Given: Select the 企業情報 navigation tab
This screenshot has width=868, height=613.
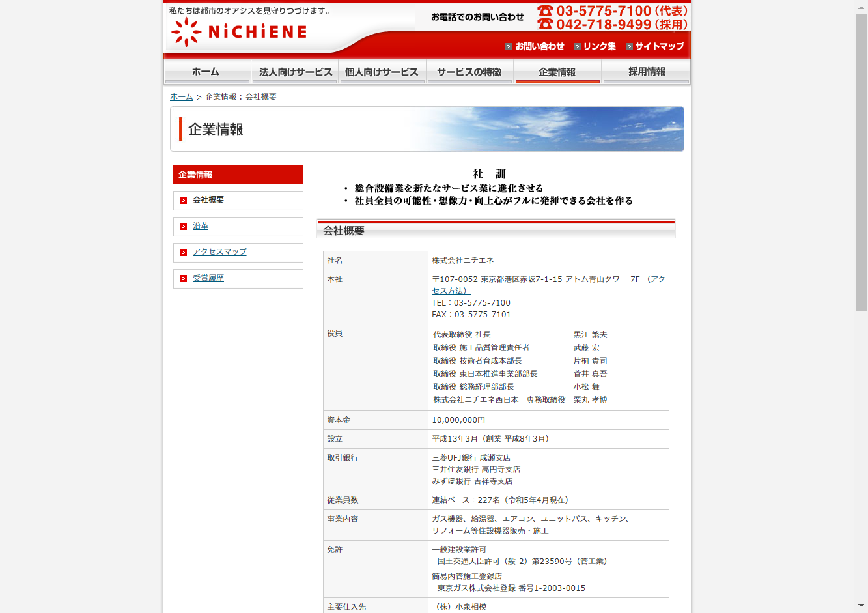Looking at the screenshot, I should [557, 72].
